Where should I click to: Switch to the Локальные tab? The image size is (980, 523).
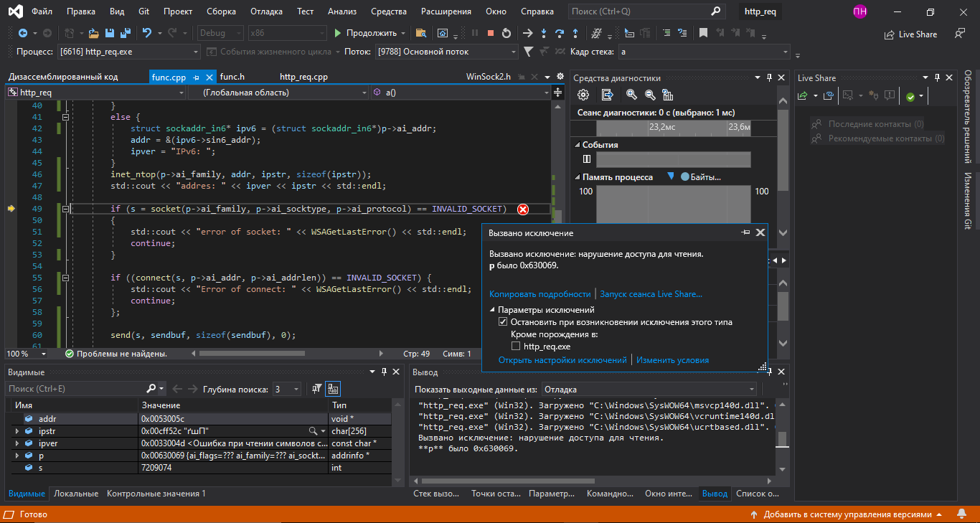click(x=76, y=494)
